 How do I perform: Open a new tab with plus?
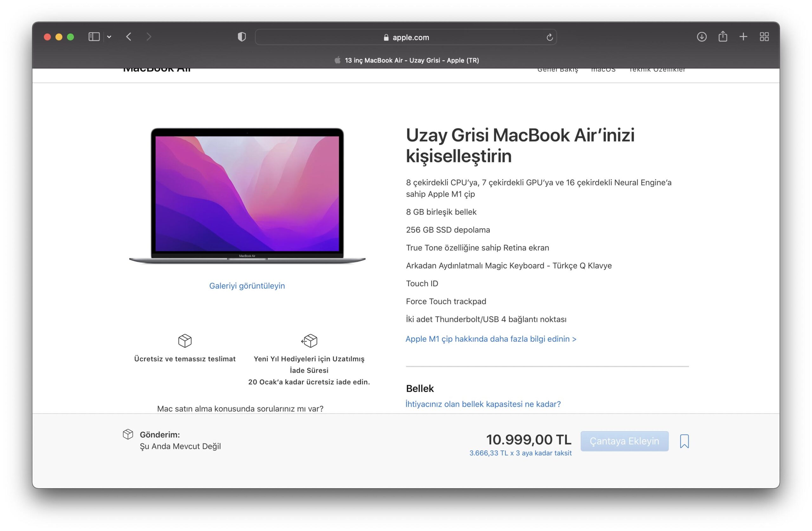tap(743, 37)
